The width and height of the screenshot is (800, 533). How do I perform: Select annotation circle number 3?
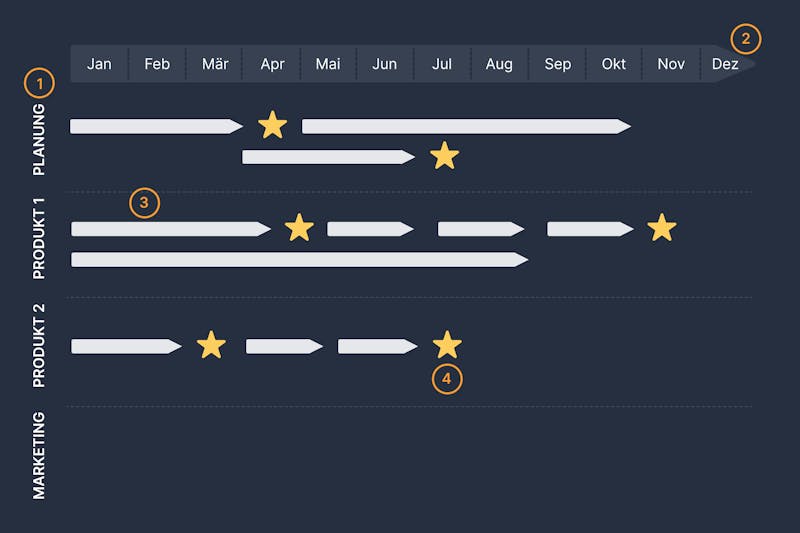pyautogui.click(x=144, y=202)
